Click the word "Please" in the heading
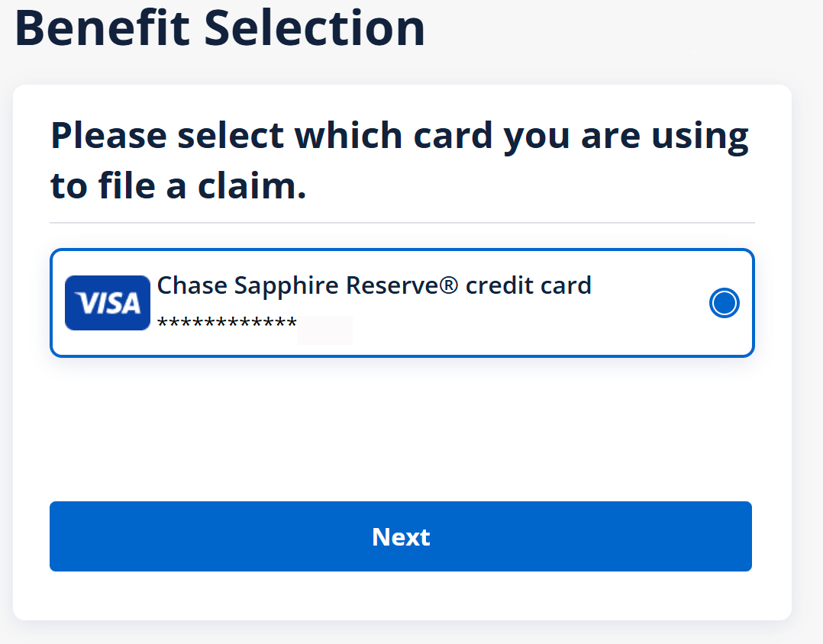 [108, 136]
